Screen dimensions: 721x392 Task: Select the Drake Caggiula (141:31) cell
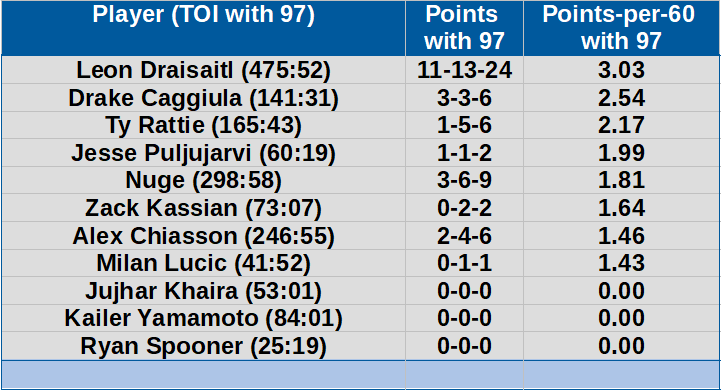pos(203,97)
